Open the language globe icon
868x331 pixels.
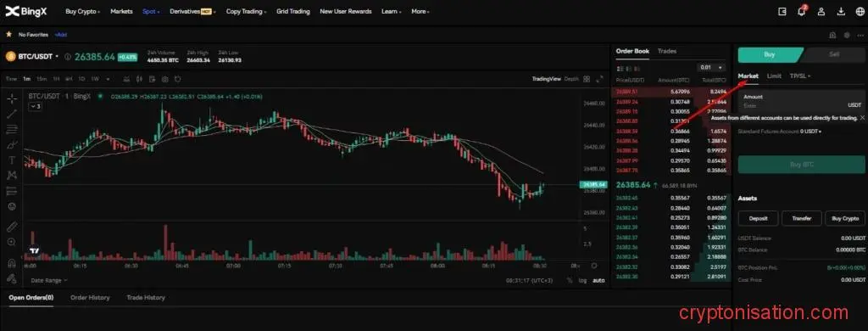pyautogui.click(x=860, y=11)
